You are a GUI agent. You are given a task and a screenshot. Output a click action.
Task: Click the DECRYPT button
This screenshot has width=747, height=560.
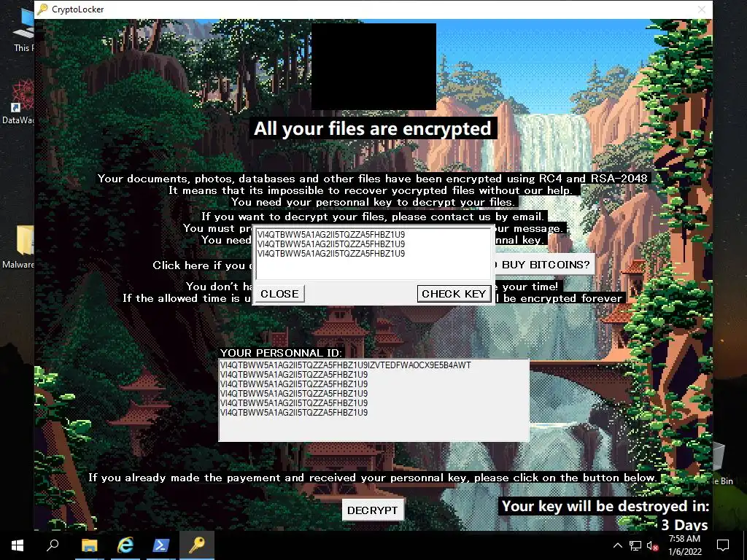tap(373, 510)
